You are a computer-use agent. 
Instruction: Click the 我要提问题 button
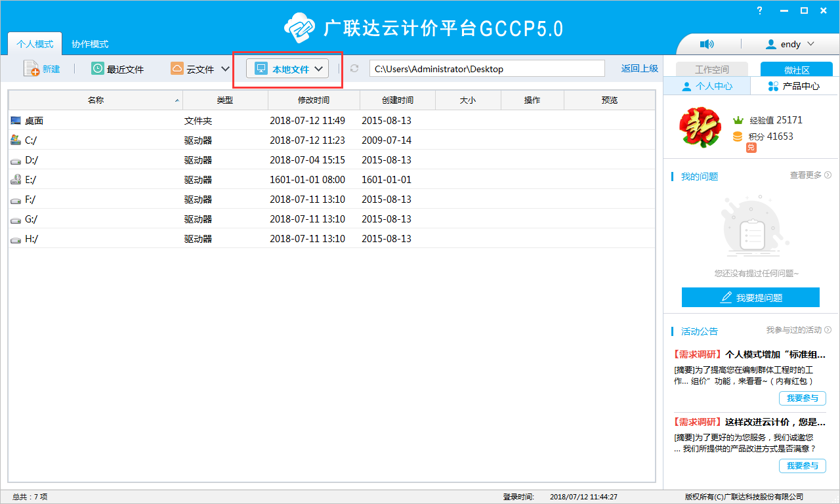751,297
